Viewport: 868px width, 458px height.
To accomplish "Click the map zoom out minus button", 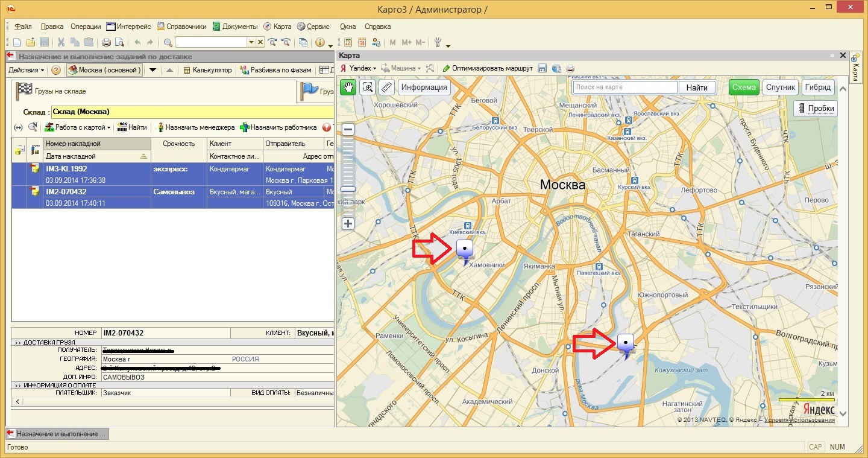I will click(x=348, y=130).
